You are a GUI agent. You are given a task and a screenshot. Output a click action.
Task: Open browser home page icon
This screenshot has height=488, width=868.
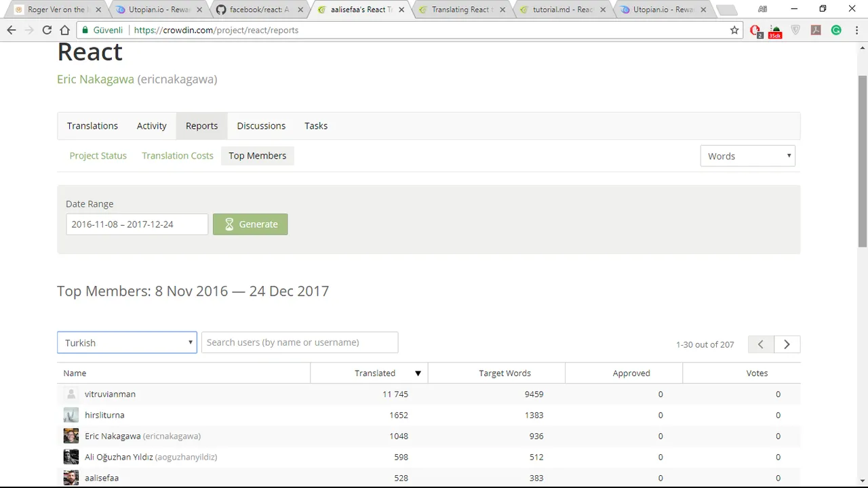click(x=65, y=30)
